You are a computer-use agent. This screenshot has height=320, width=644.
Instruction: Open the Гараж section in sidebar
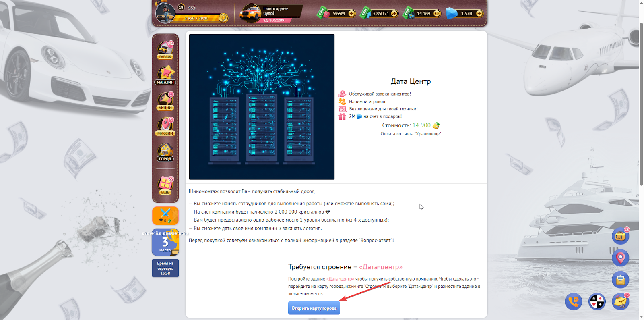(x=165, y=50)
